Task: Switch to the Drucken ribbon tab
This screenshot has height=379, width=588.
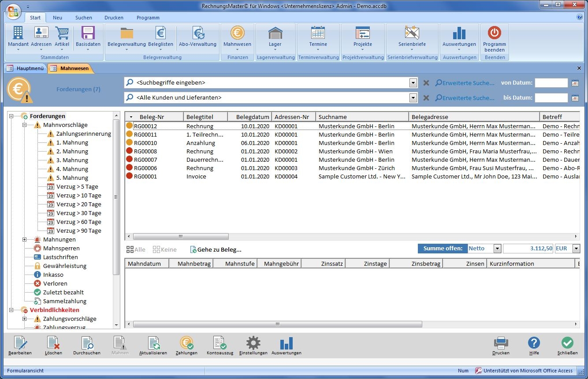Action: (114, 18)
